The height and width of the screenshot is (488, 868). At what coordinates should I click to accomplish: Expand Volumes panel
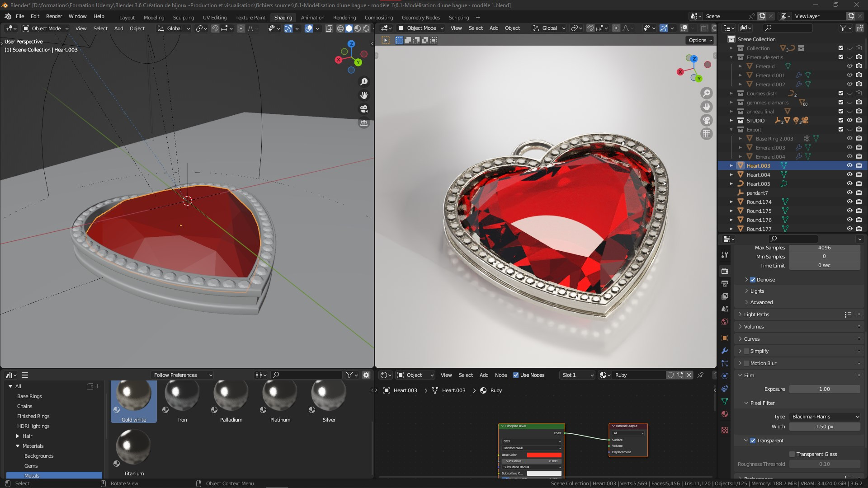pos(754,327)
